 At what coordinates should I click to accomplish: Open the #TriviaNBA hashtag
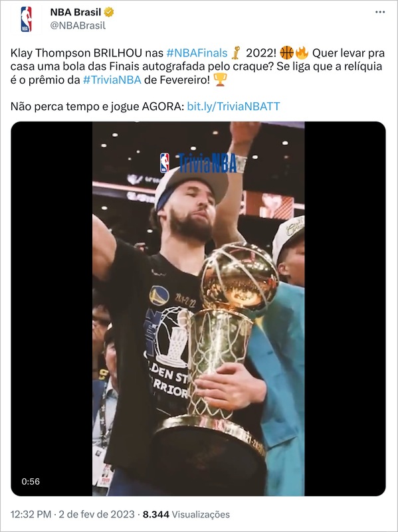click(112, 80)
